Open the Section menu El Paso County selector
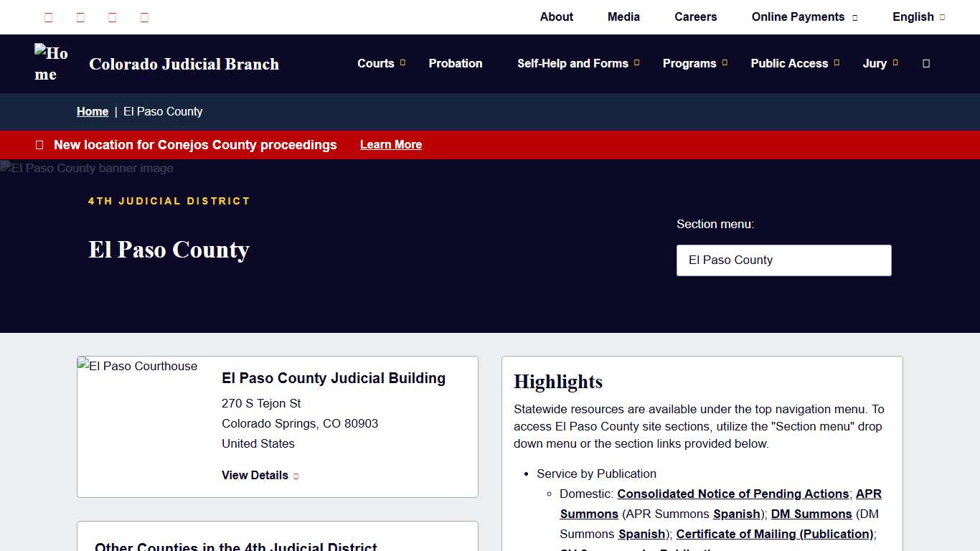This screenshot has width=980, height=551. point(783,260)
